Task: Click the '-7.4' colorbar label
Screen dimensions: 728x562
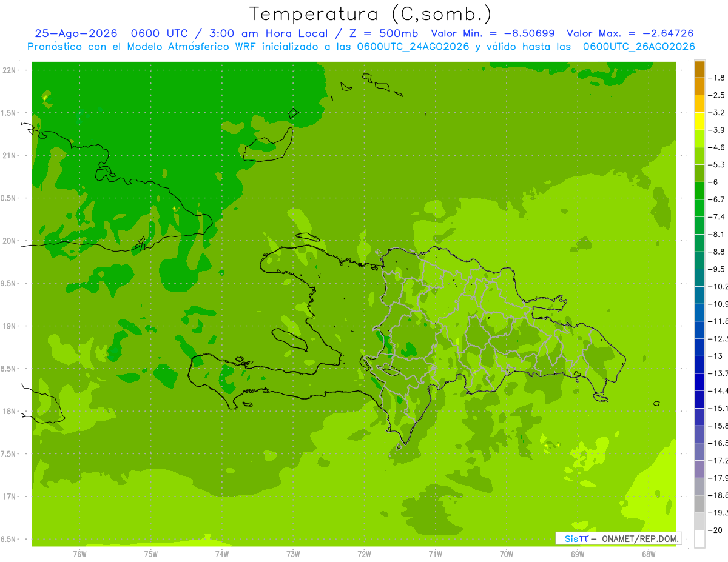Action: tap(717, 216)
